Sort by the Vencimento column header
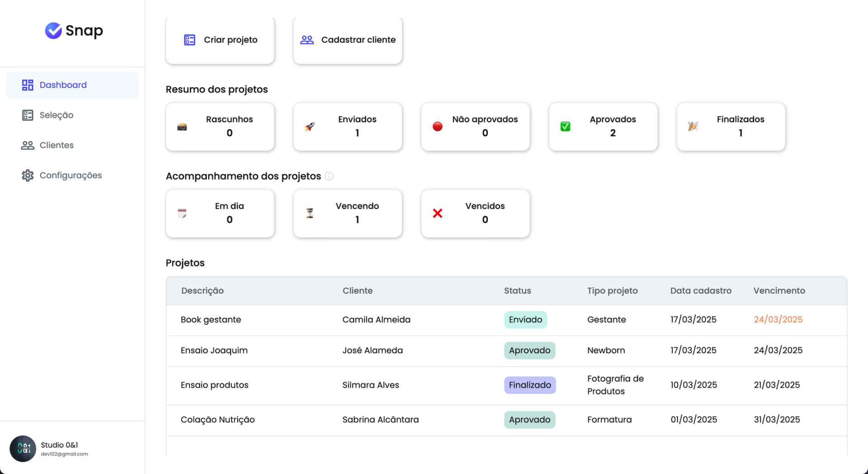 (x=779, y=291)
